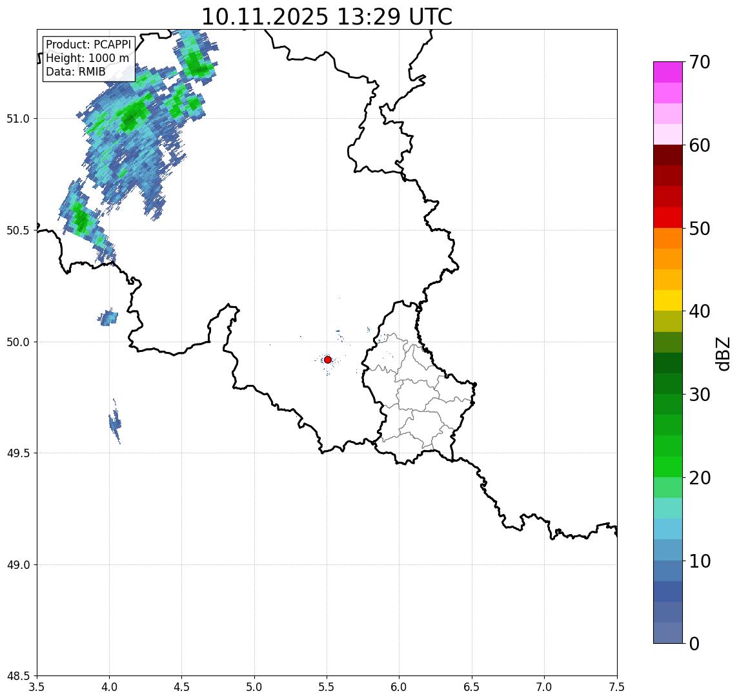Click the small echo patch near 50.1N 4.0E
Image resolution: width=739 pixels, height=700 pixels.
click(108, 318)
